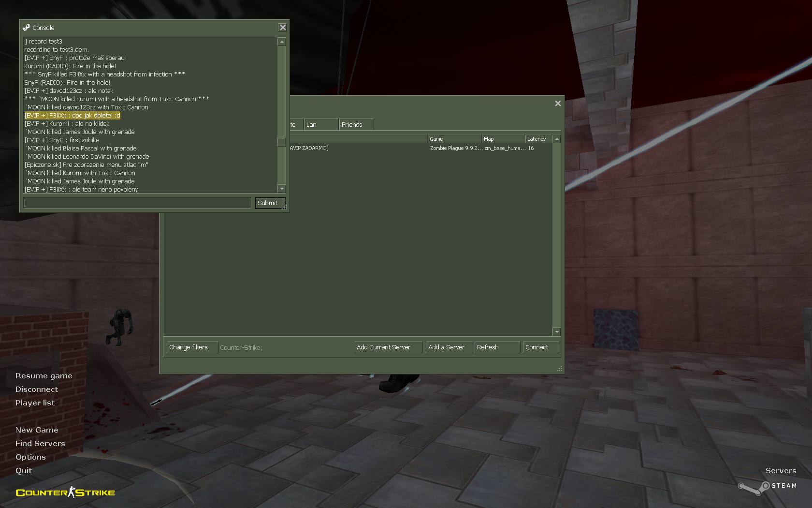Click the Steam icon in Console title
Viewport: 812px width, 508px height.
point(27,28)
